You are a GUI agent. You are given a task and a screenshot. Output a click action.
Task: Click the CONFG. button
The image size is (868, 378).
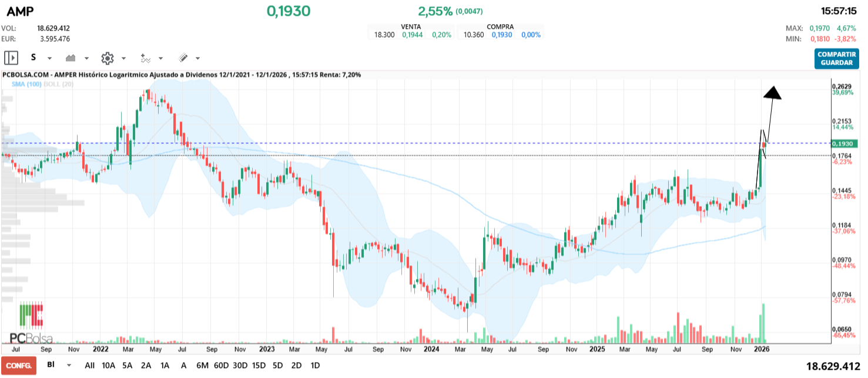pos(19,365)
